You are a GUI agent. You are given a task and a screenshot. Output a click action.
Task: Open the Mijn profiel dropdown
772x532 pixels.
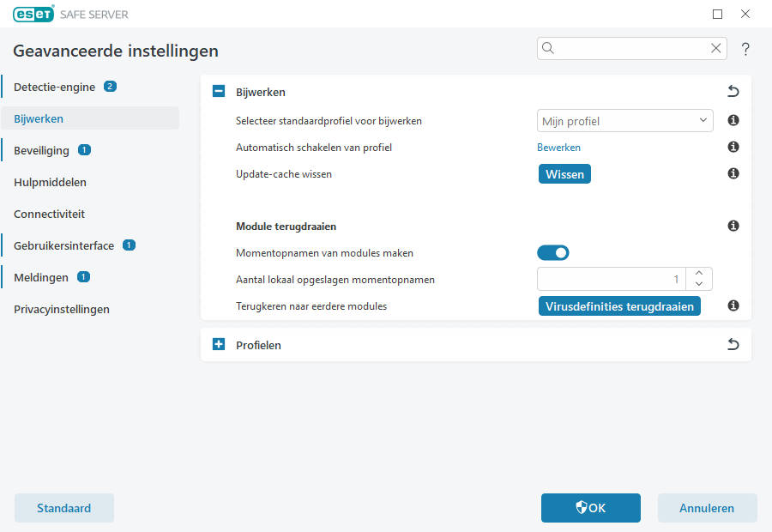coord(625,121)
